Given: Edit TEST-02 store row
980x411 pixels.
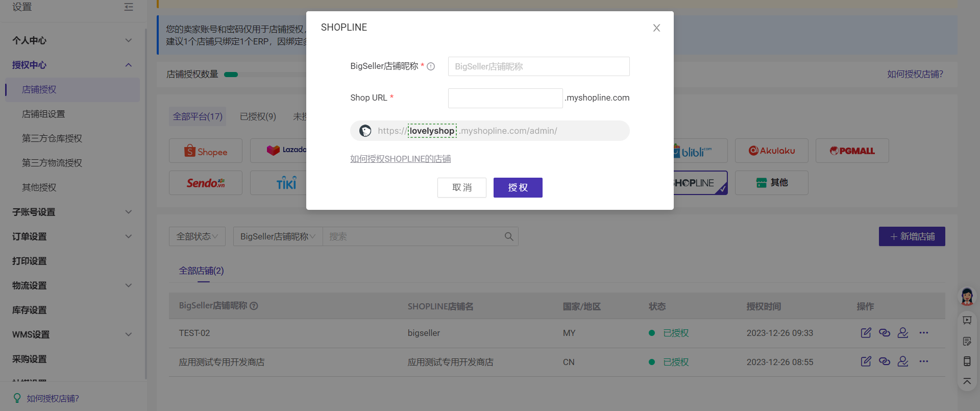Looking at the screenshot, I should [x=866, y=333].
